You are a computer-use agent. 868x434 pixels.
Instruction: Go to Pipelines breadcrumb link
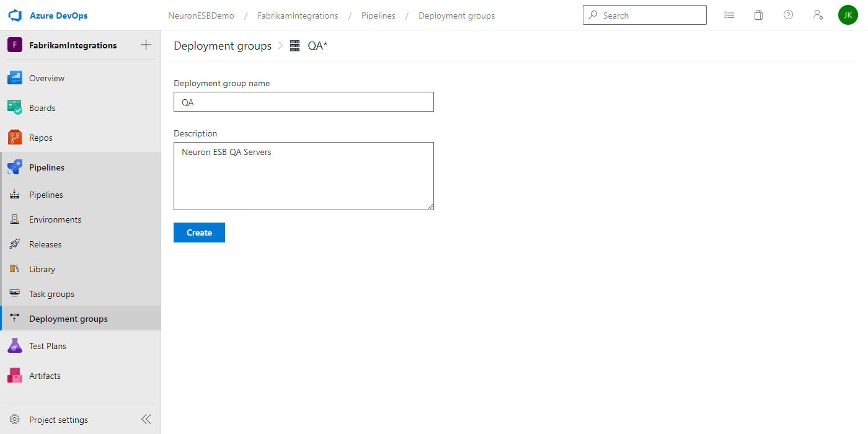tap(378, 15)
